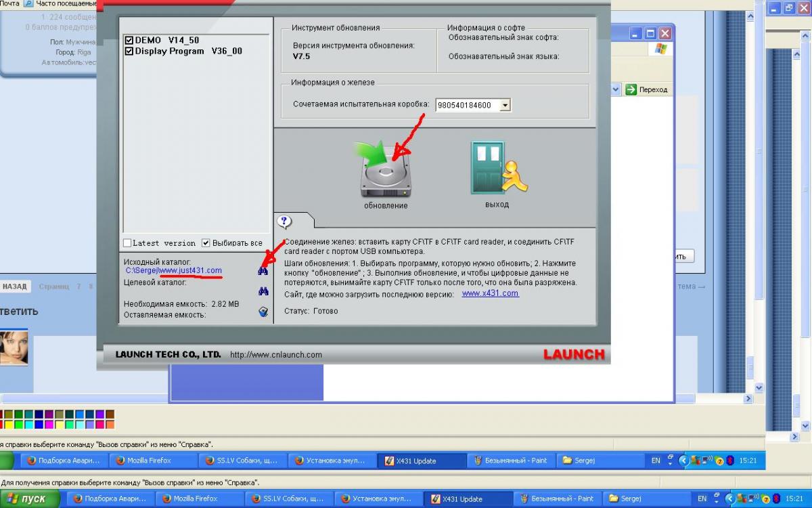This screenshot has height=508, width=812.
Task: Browse target folder via Целевой каталог binoculars
Action: click(263, 292)
